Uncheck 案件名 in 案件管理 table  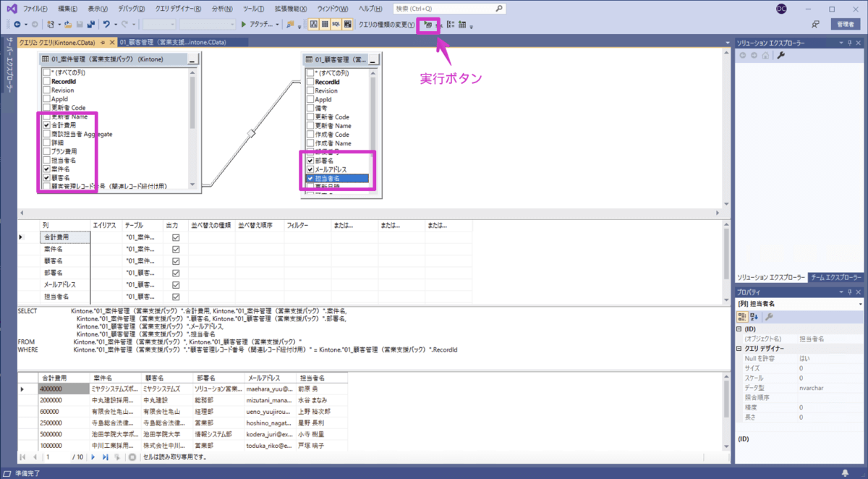pos(47,169)
